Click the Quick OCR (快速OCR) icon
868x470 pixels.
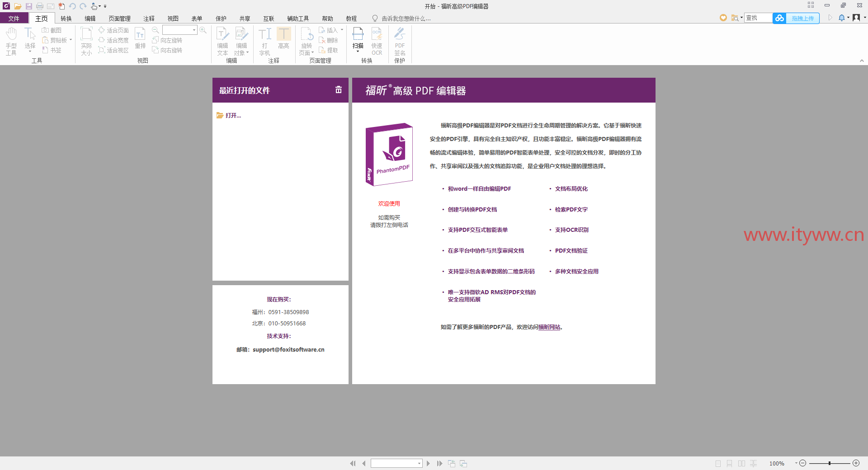tap(377, 41)
